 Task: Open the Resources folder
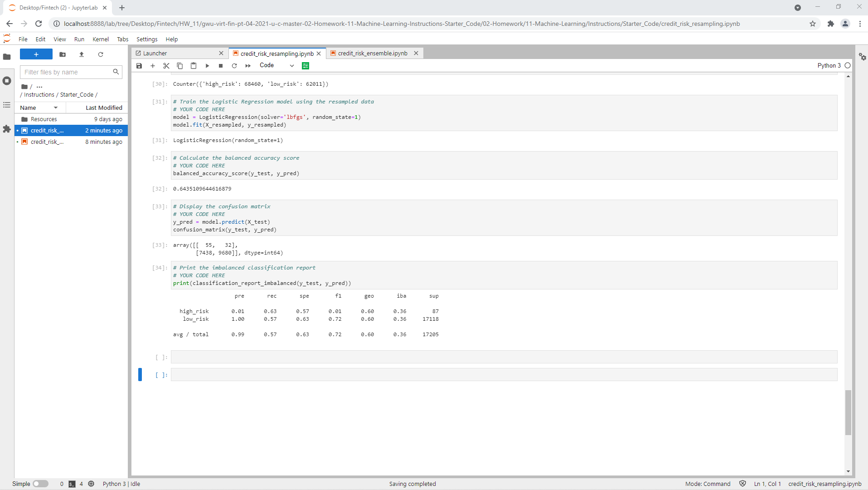(x=71, y=119)
